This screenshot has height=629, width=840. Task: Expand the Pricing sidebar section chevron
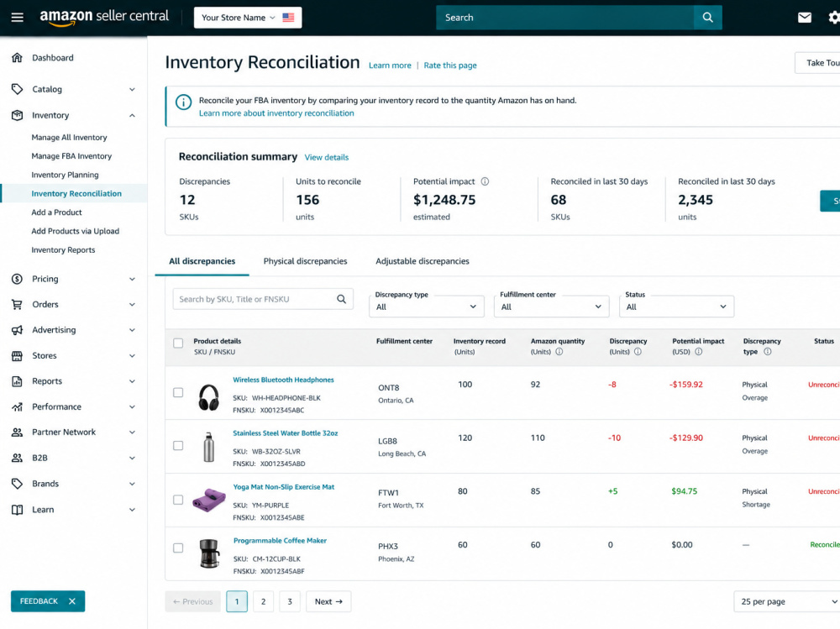coord(132,279)
